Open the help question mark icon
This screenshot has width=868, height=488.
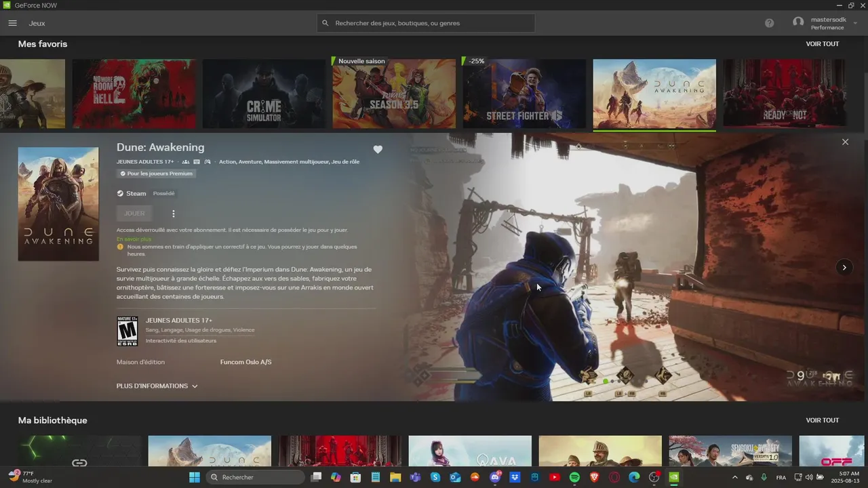769,23
